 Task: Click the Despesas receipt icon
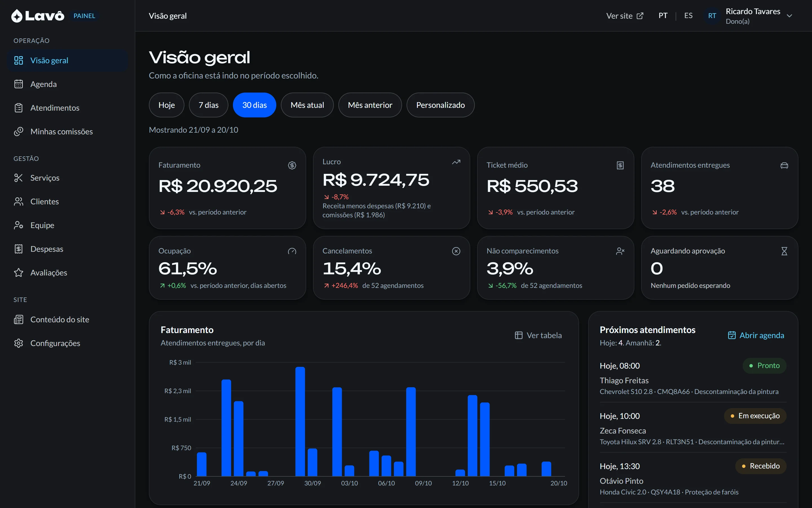tap(18, 249)
